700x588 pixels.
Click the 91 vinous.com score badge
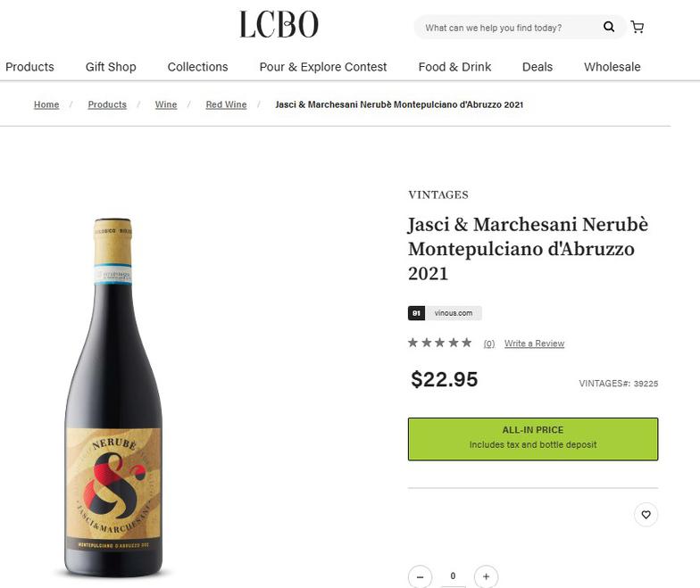(x=445, y=313)
